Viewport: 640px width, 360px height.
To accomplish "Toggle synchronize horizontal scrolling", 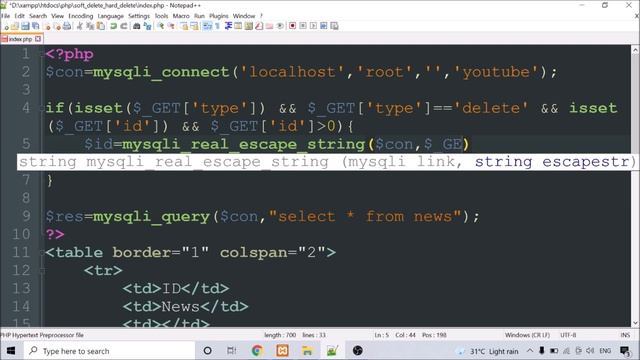I will (195, 26).
